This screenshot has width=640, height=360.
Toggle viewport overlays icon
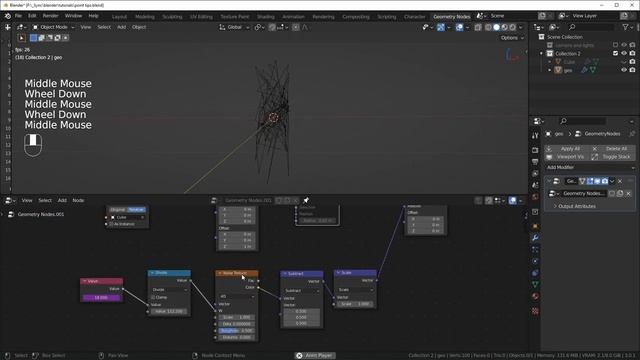click(460, 27)
